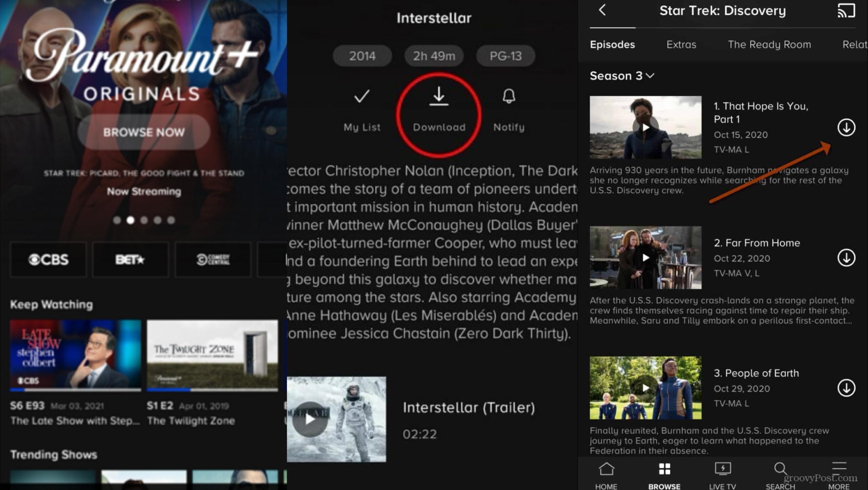Download episode 1 That Hope Is You

tap(846, 127)
